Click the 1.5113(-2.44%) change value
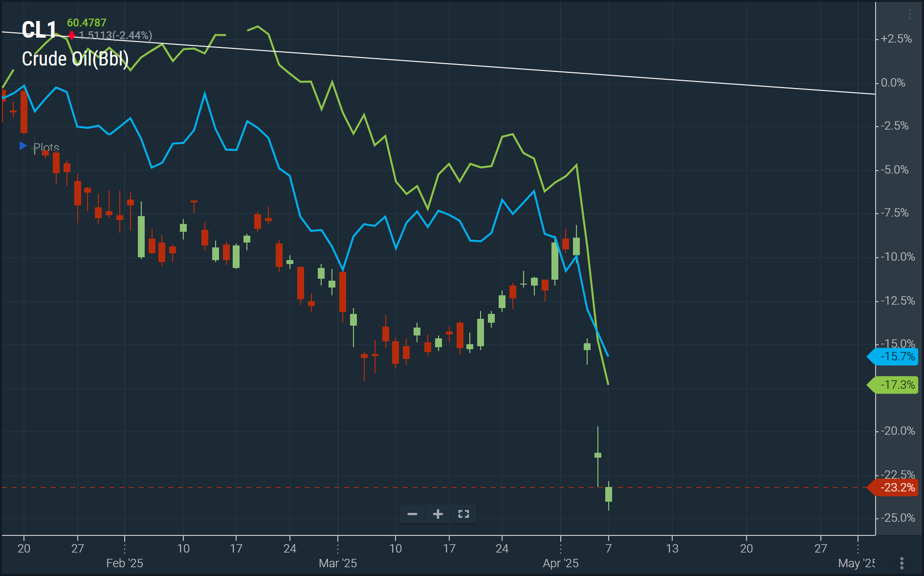This screenshot has width=924, height=576. click(115, 36)
